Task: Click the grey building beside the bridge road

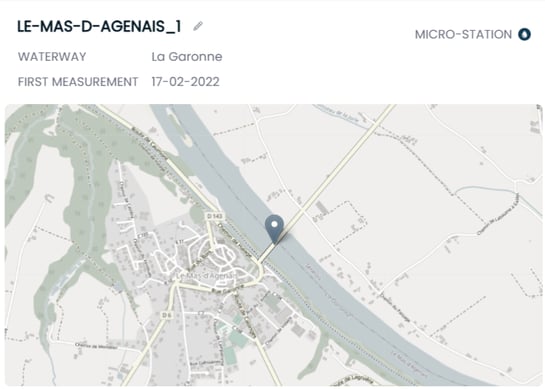Action: coord(322,208)
